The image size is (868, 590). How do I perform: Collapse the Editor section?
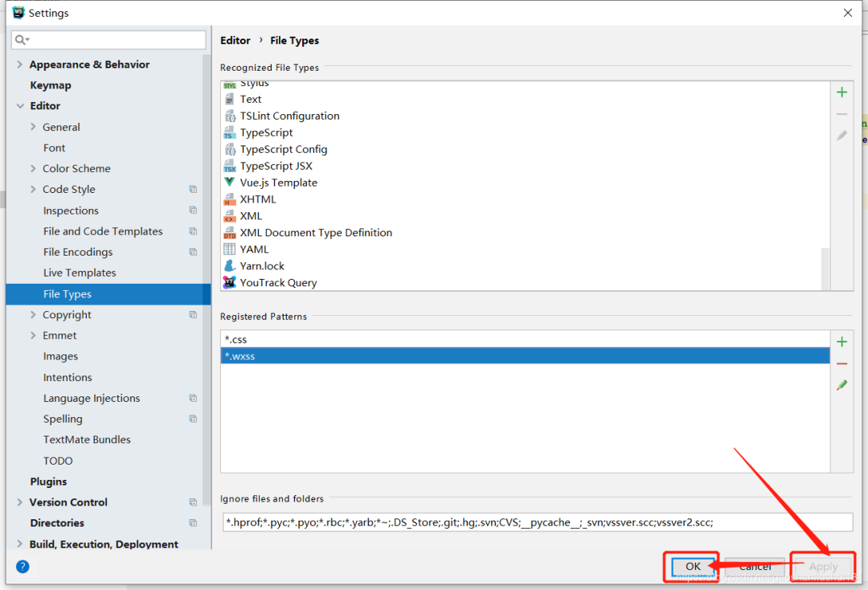[20, 106]
